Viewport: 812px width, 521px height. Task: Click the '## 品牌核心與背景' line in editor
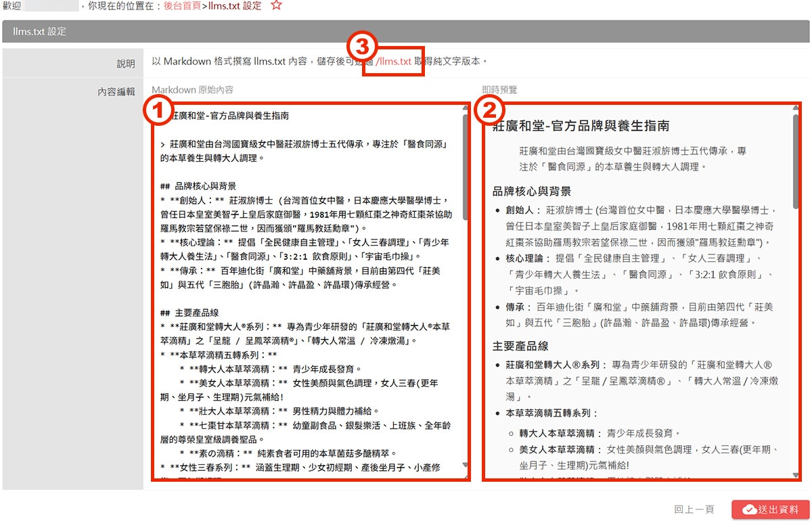(198, 186)
